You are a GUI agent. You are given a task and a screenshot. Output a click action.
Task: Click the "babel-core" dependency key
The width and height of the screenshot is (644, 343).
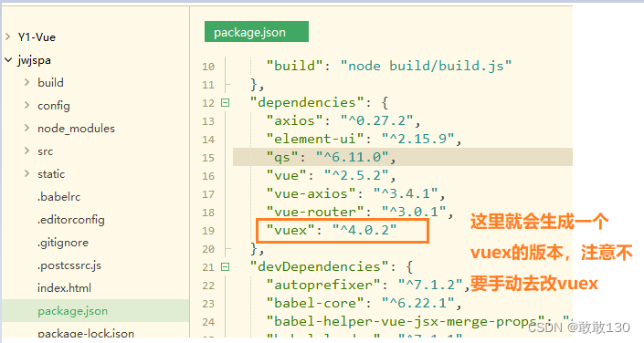(x=315, y=303)
